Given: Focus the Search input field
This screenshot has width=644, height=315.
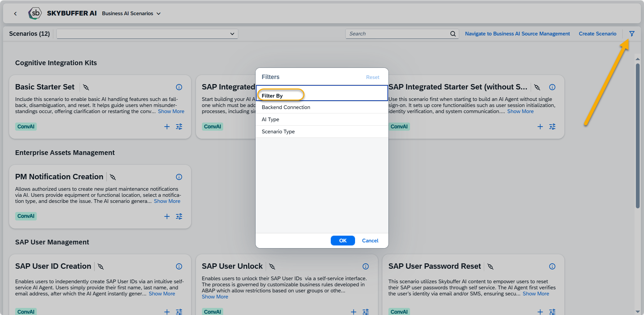Looking at the screenshot, I should [398, 34].
